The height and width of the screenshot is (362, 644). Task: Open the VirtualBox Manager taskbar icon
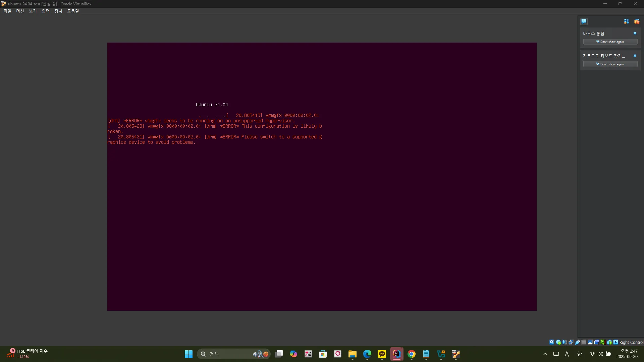tap(441, 354)
